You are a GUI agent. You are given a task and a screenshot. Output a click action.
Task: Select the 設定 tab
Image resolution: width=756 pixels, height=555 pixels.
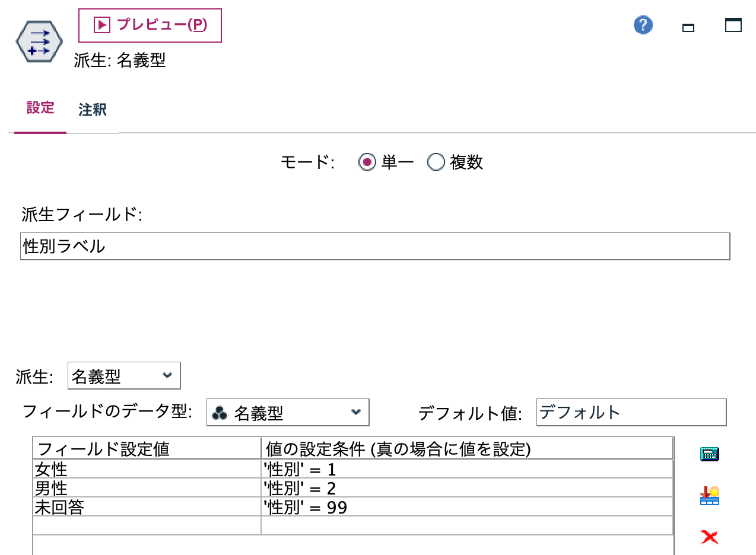[39, 110]
